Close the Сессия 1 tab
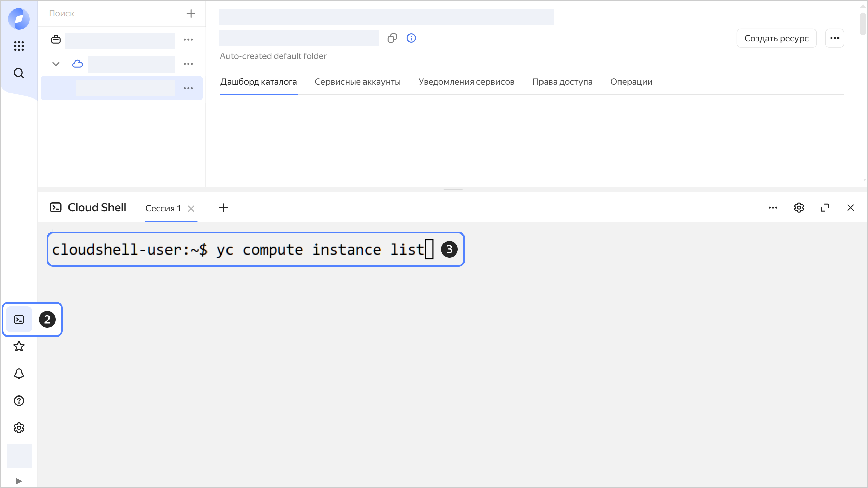 coord(191,209)
